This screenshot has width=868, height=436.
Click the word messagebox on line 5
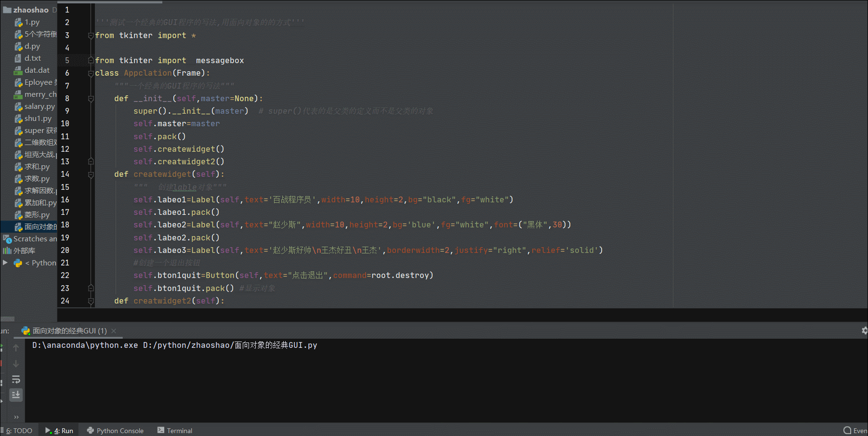220,61
